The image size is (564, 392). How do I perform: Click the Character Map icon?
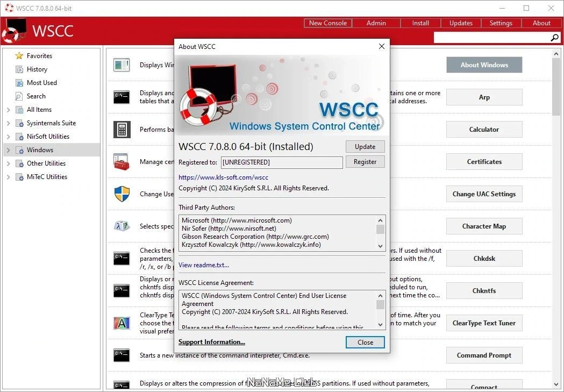[122, 226]
